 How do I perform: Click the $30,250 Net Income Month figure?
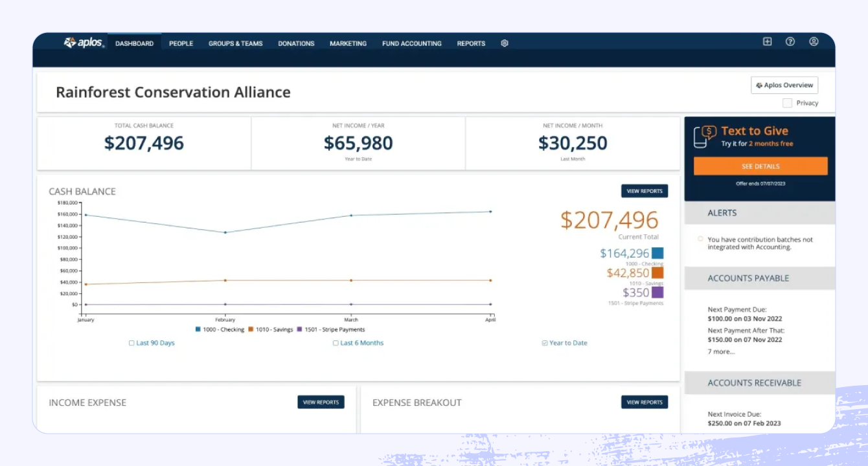point(573,143)
